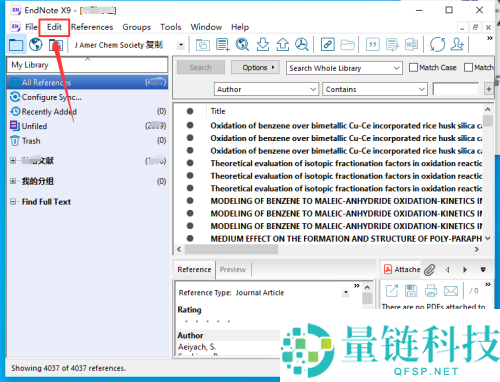Click the Options button
The image size is (500, 382).
(x=255, y=68)
